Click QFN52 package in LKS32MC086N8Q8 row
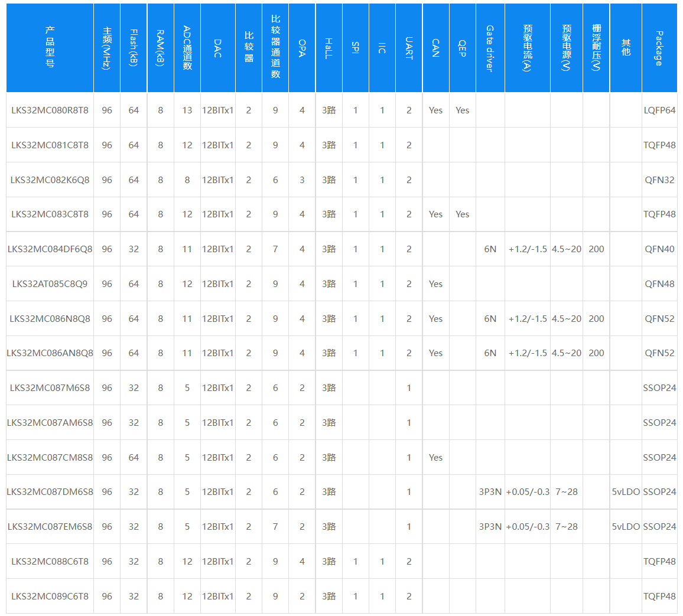Screen dimensions: 683x616 click(x=659, y=319)
